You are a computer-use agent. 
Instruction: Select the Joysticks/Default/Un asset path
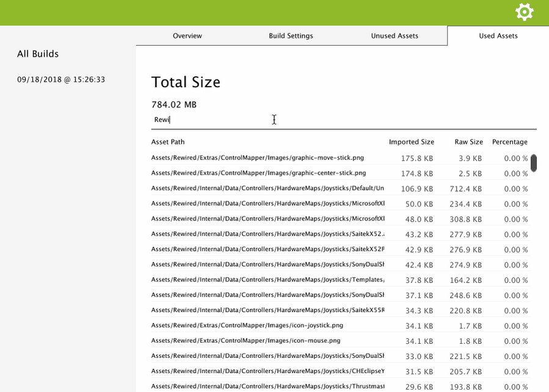pos(267,188)
